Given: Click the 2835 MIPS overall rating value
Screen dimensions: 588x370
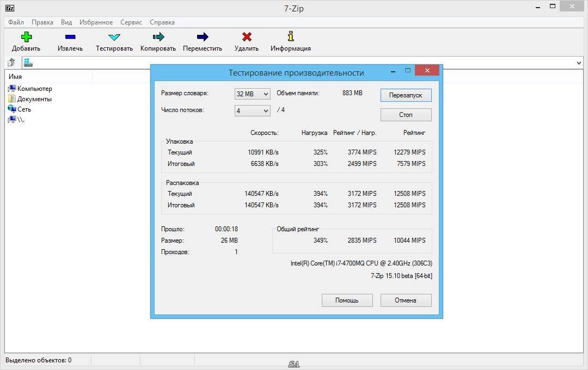Looking at the screenshot, I should (362, 240).
